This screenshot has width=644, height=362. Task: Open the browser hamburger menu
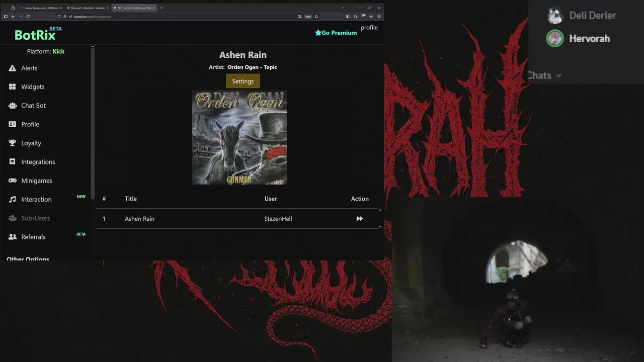[379, 17]
